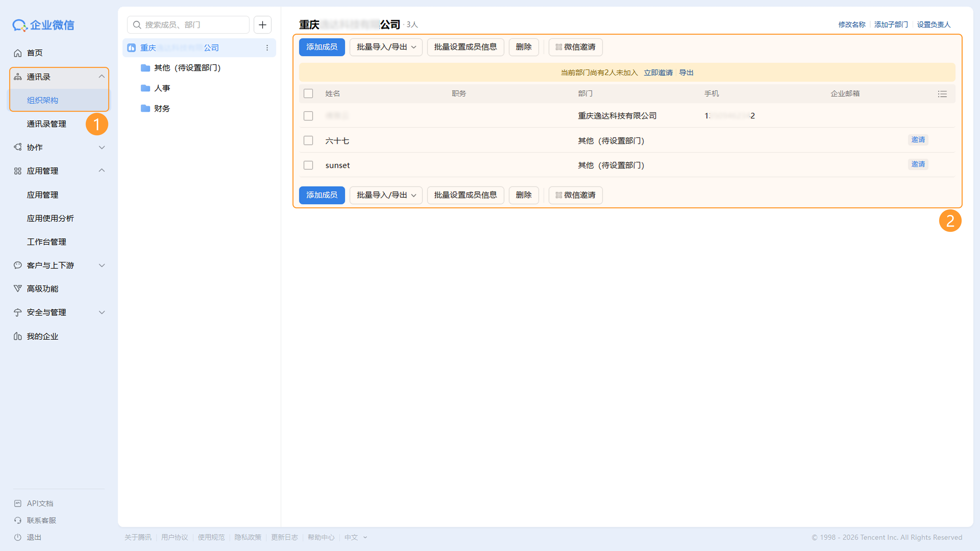980x551 pixels.
Task: Expand the 协作 section chevron
Action: [x=102, y=147]
